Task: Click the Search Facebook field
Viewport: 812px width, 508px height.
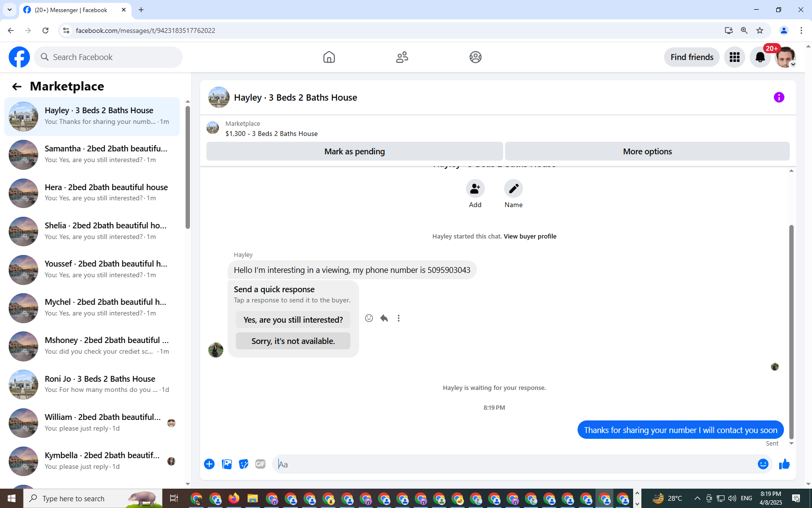Action: click(108, 57)
